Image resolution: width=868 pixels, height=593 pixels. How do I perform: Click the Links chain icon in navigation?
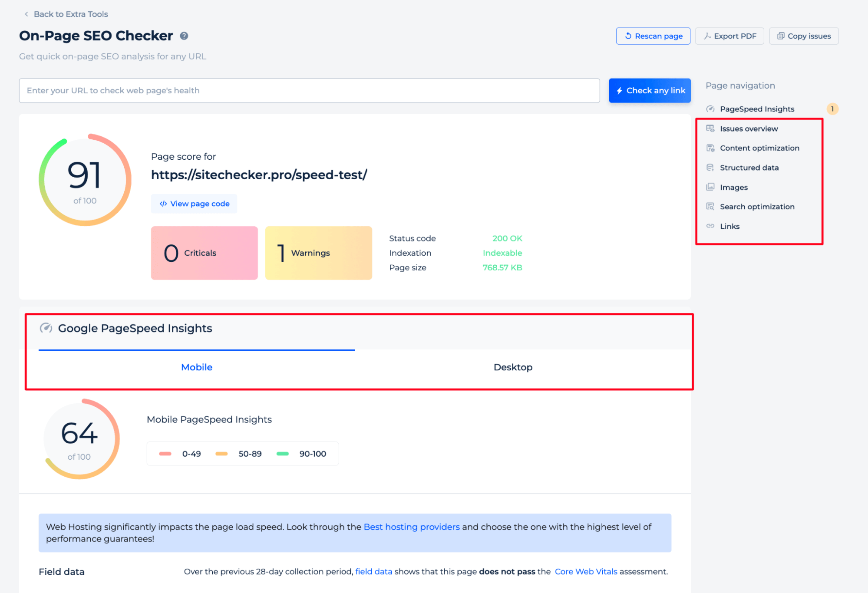(710, 226)
